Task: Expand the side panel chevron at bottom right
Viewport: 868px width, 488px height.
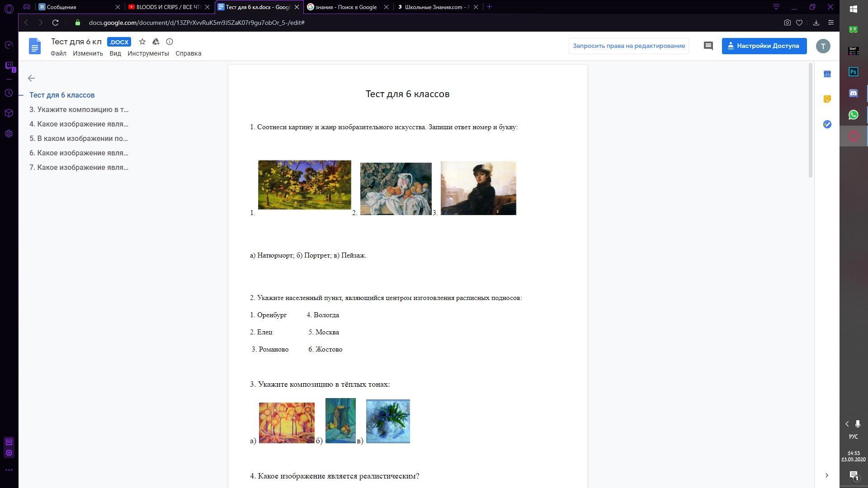Action: [827, 475]
